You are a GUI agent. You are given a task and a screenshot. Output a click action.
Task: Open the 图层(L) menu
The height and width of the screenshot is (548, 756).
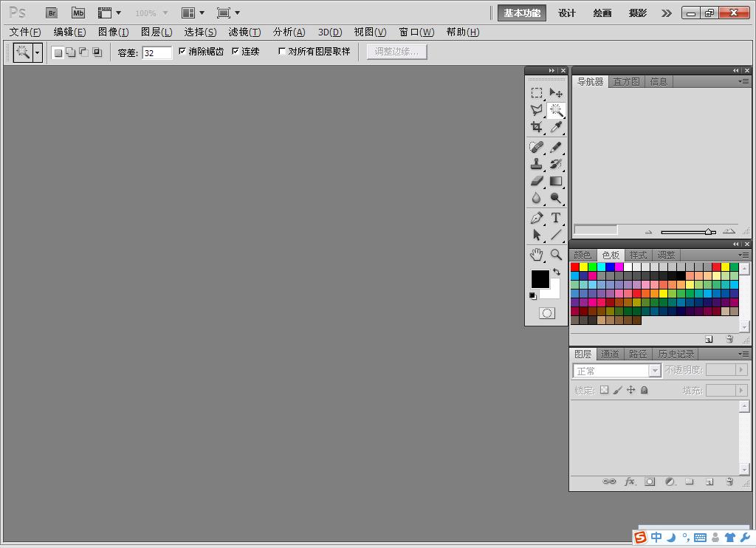[157, 32]
